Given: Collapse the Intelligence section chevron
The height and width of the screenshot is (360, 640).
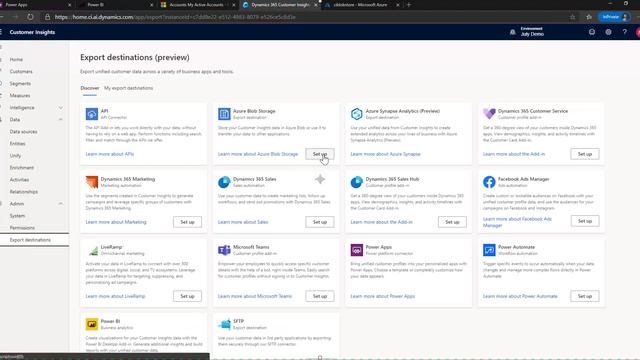Looking at the screenshot, I should tap(60, 108).
